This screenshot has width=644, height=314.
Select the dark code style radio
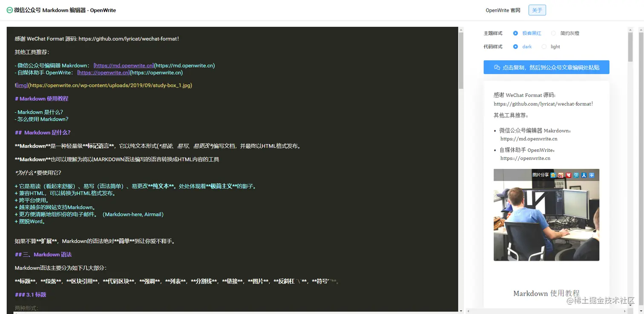pyautogui.click(x=515, y=47)
